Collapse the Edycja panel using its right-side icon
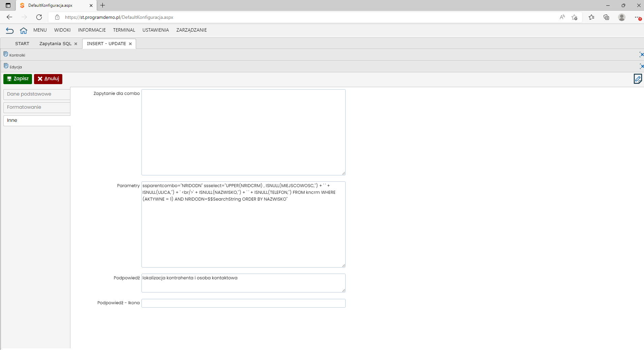Image resolution: width=644 pixels, height=350 pixels. click(x=641, y=66)
